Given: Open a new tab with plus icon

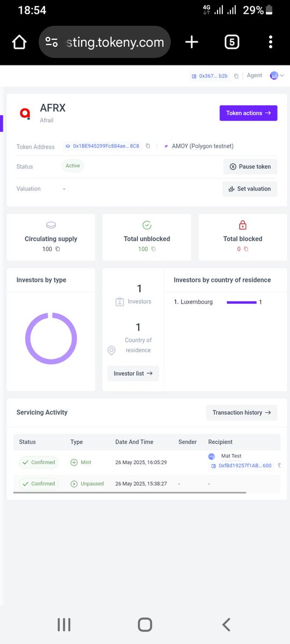Looking at the screenshot, I should pos(192,42).
